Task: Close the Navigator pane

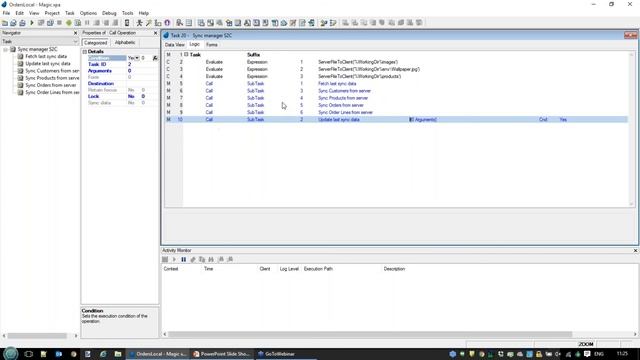Action: [x=75, y=33]
